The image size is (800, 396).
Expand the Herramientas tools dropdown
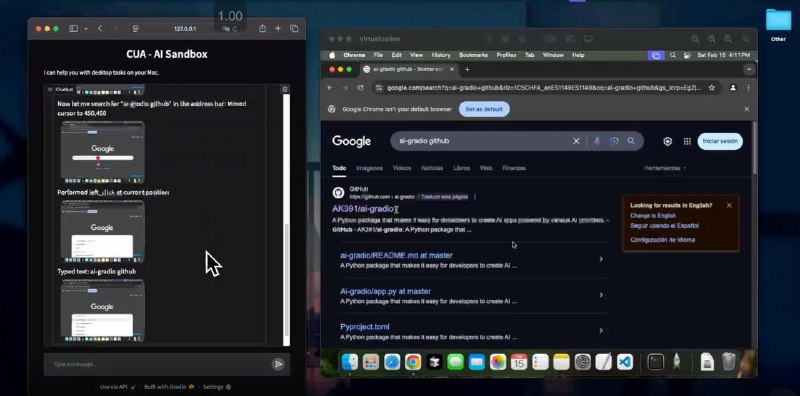point(665,168)
